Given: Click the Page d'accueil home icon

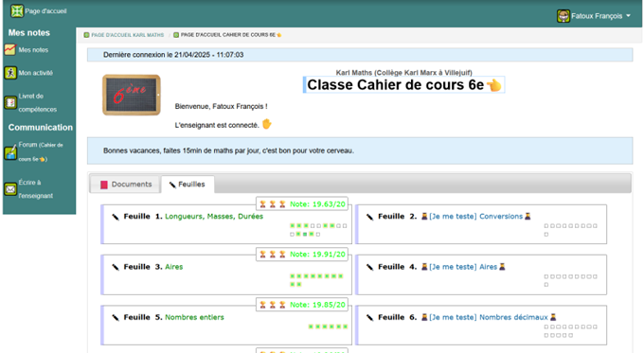Looking at the screenshot, I should [17, 11].
